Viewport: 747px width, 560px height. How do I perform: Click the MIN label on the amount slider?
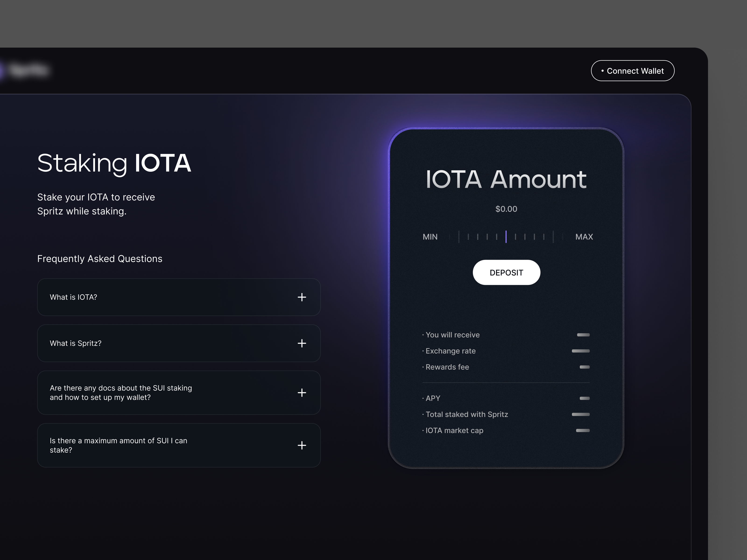430,237
